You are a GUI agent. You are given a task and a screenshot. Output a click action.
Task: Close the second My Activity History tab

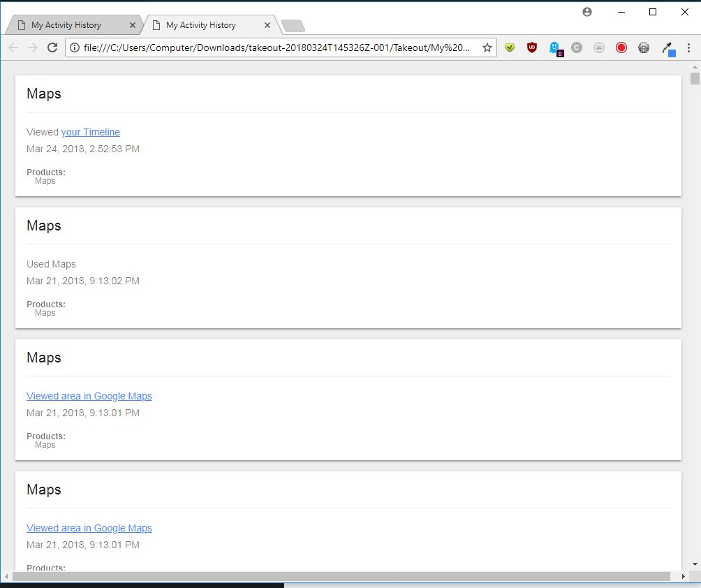tap(267, 25)
